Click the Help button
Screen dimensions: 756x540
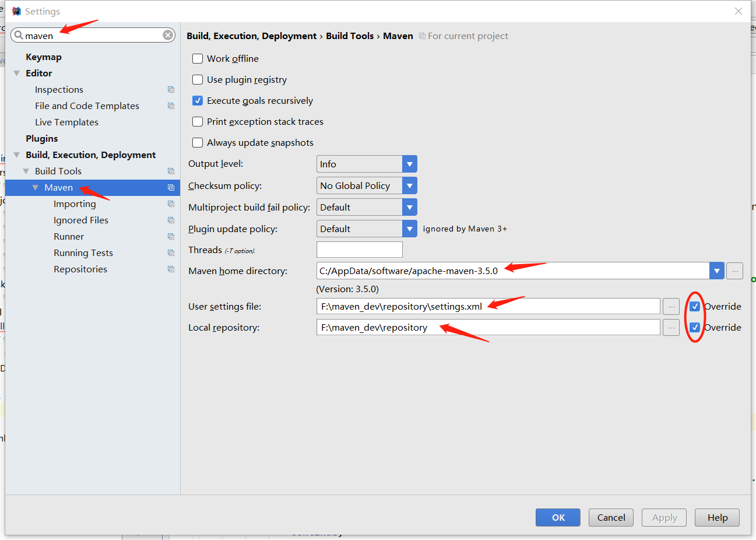tap(717, 517)
